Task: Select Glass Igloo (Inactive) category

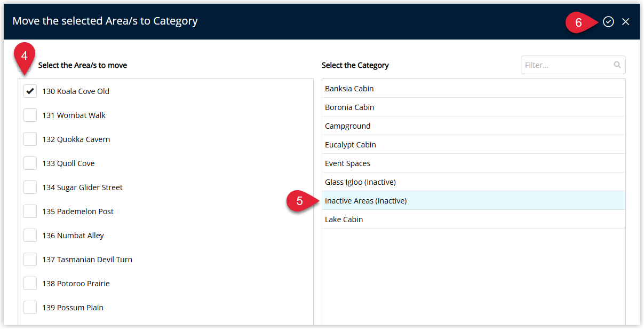Action: (473, 182)
